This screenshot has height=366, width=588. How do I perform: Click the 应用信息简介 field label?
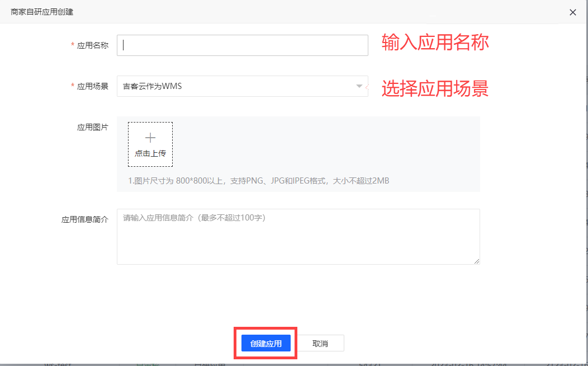(x=85, y=219)
